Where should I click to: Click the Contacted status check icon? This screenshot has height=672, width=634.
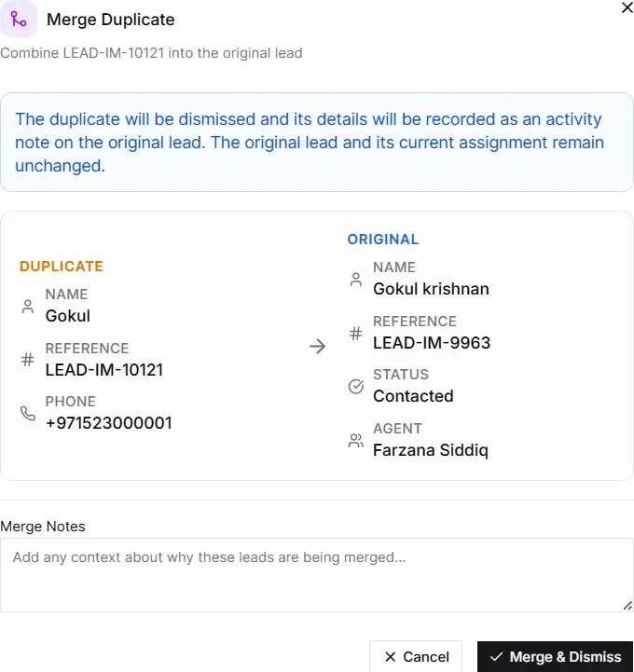pyautogui.click(x=356, y=387)
